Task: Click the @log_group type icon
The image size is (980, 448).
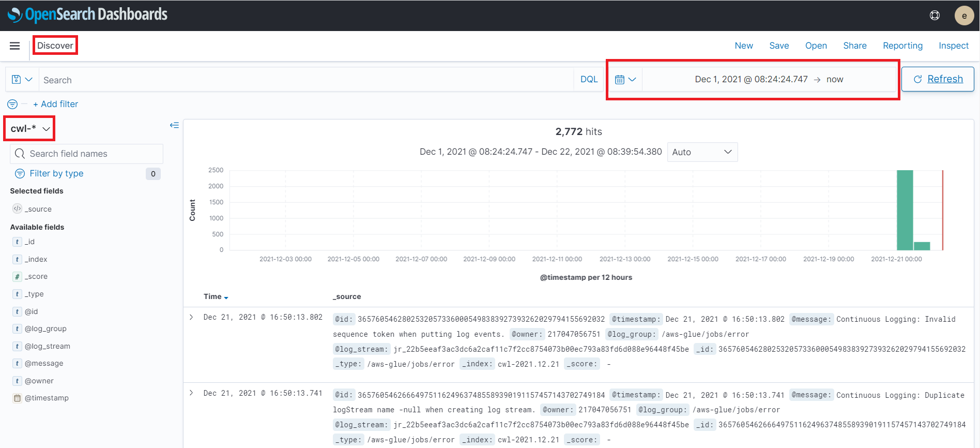Action: (17, 328)
